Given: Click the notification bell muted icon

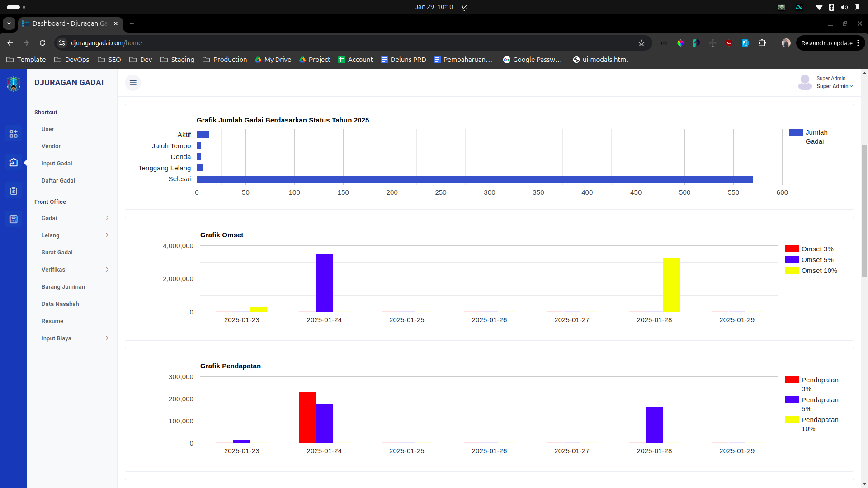Looking at the screenshot, I should point(464,7).
